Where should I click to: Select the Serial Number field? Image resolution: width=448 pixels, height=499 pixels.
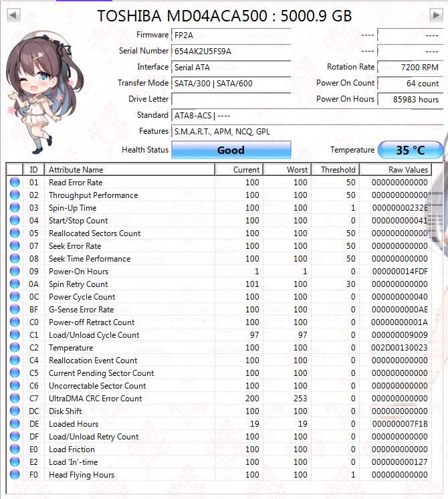(231, 52)
